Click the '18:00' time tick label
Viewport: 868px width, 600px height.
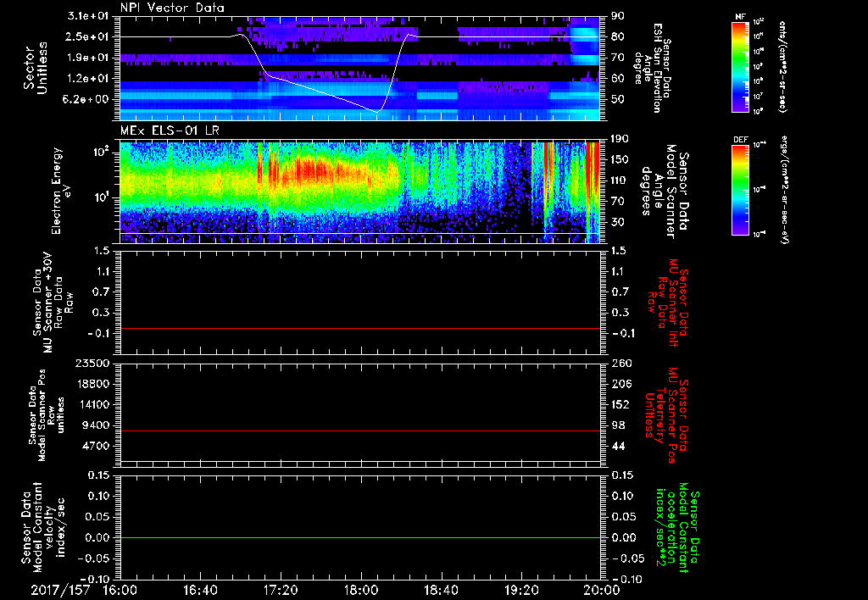tap(361, 590)
